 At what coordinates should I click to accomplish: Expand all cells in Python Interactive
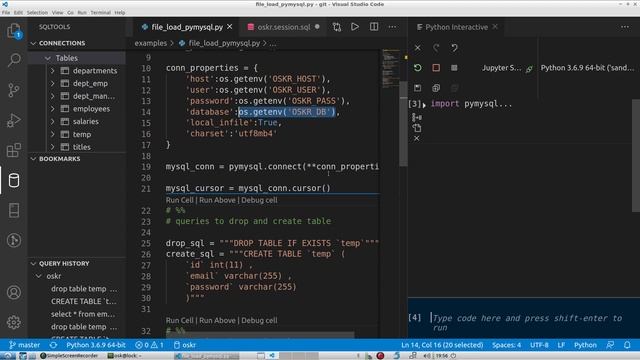[x=436, y=88]
